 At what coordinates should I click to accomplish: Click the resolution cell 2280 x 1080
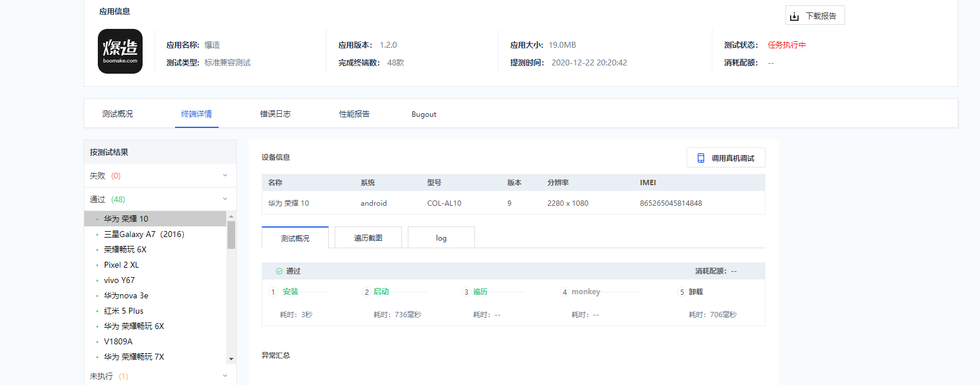click(567, 203)
